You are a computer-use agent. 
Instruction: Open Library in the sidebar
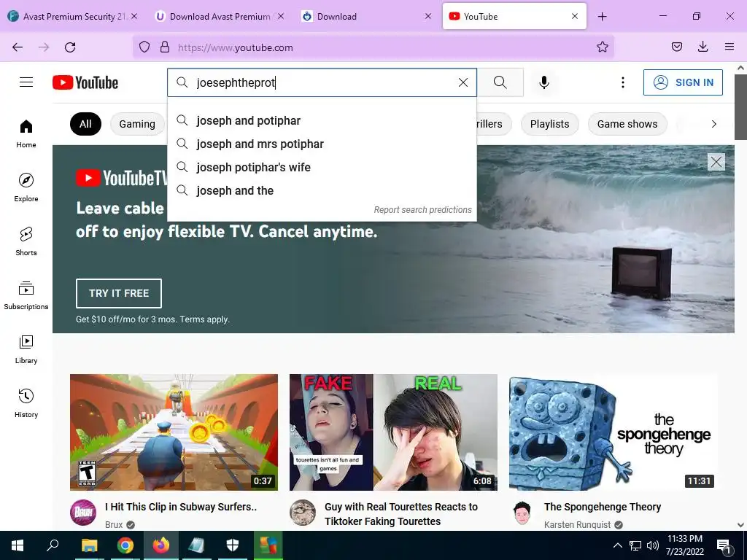[x=26, y=349]
